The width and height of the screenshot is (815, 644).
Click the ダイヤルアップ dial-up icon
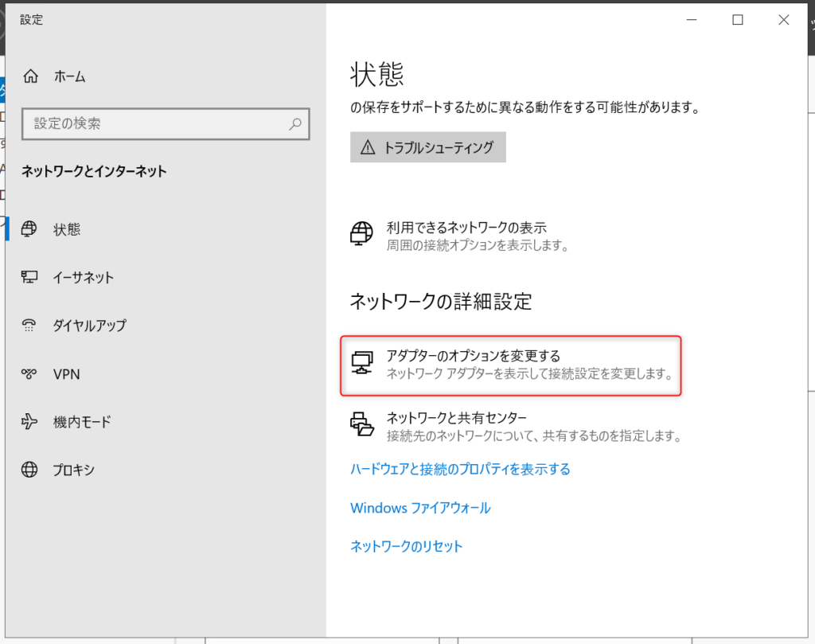coord(30,325)
